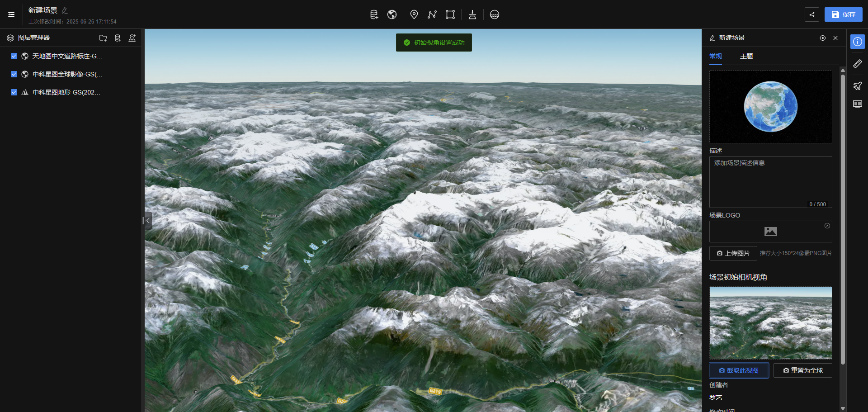Image resolution: width=868 pixels, height=412 pixels.
Task: Activate the terrain flatten tool
Action: [472, 14]
